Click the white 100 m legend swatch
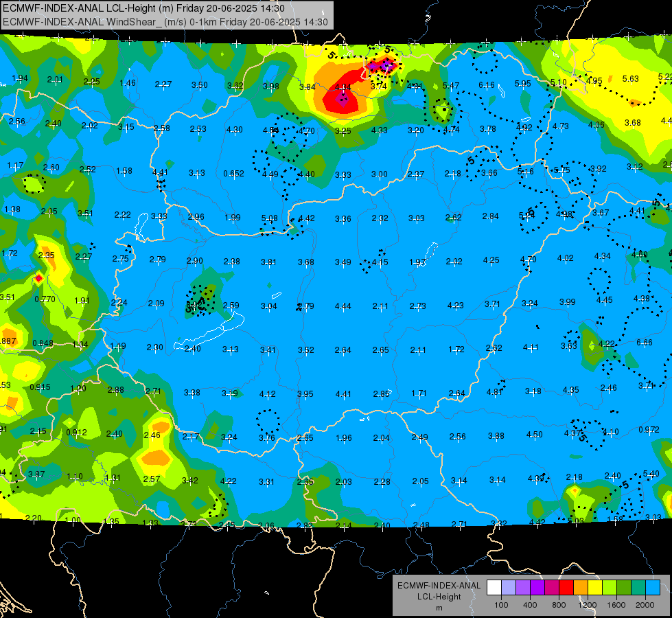The height and width of the screenshot is (618, 672). [x=494, y=587]
